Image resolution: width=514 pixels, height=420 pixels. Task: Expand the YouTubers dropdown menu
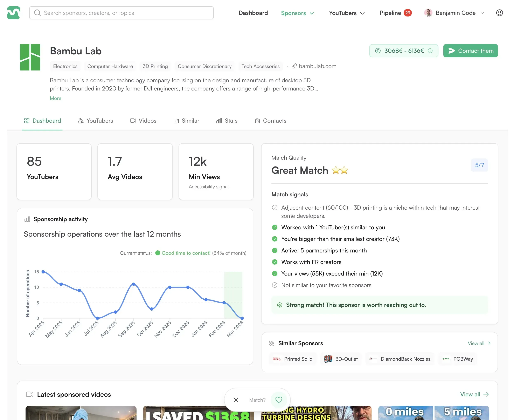pos(346,13)
